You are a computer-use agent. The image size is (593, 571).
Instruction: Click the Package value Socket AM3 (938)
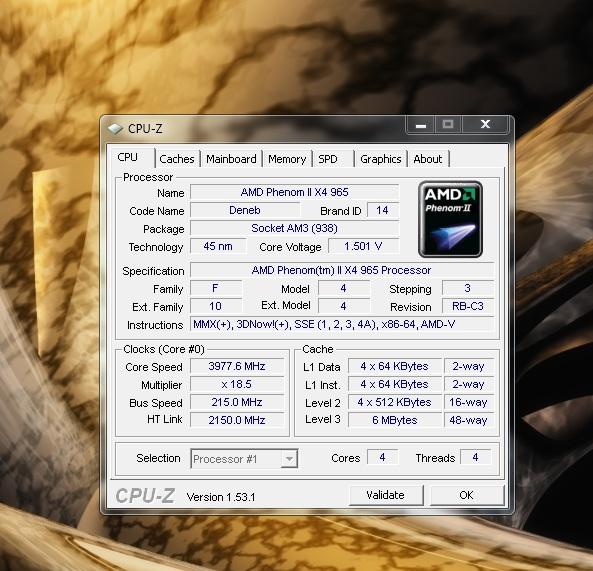point(294,228)
